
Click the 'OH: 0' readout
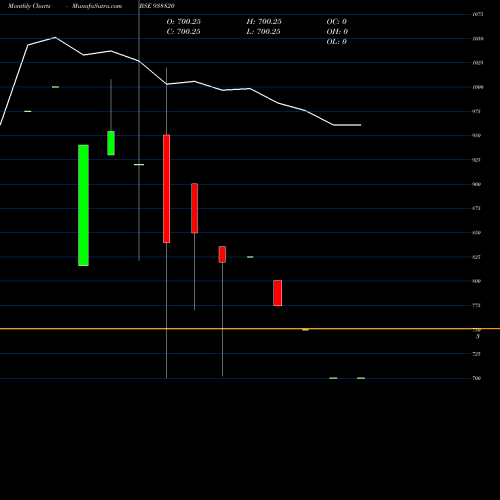click(x=337, y=32)
